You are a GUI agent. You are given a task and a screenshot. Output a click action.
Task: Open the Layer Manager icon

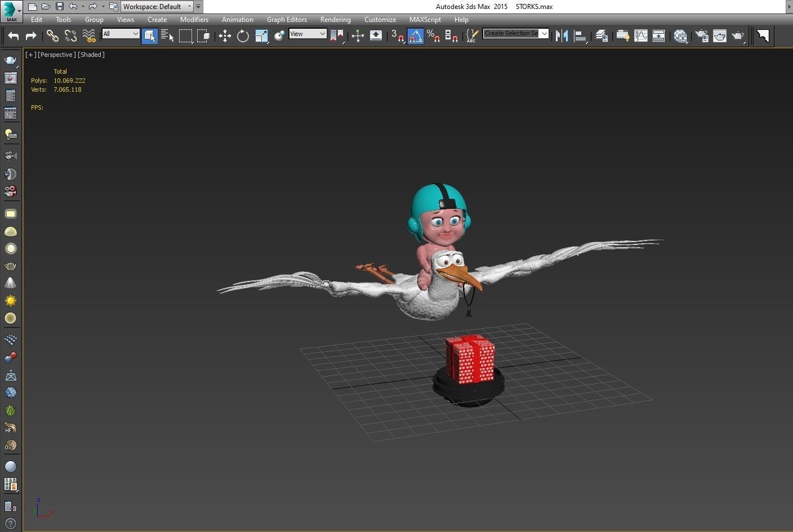(x=602, y=36)
